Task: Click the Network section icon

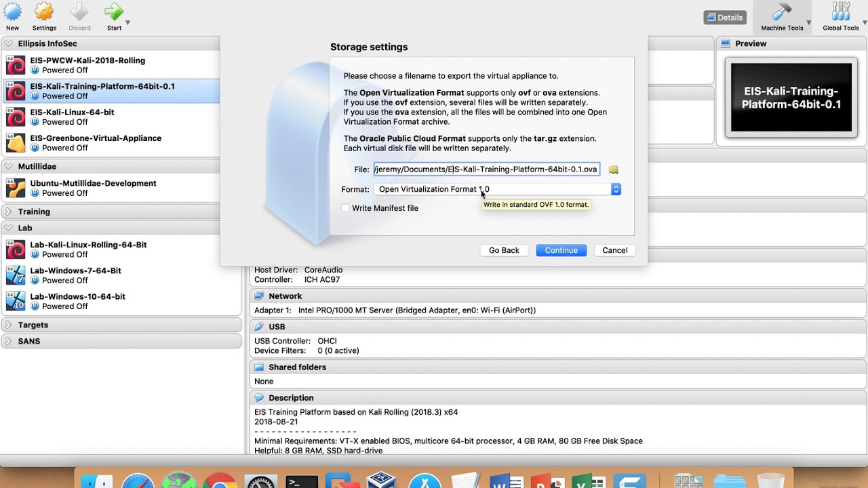Action: pos(258,296)
